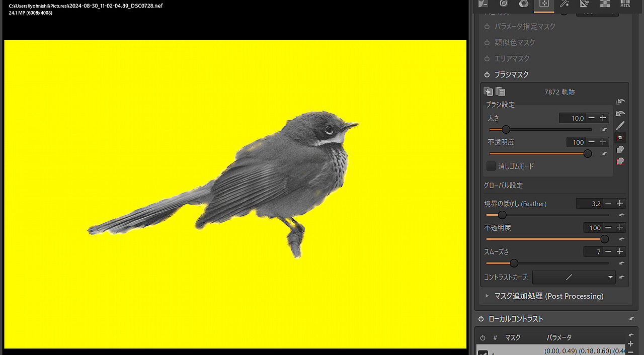Click the パラメータ column header
This screenshot has height=355, width=644.
[559, 337]
